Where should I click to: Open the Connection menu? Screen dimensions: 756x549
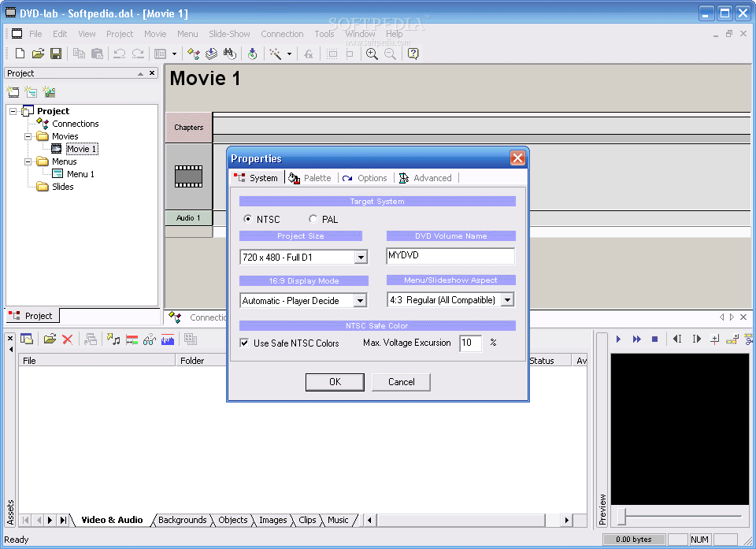point(282,34)
